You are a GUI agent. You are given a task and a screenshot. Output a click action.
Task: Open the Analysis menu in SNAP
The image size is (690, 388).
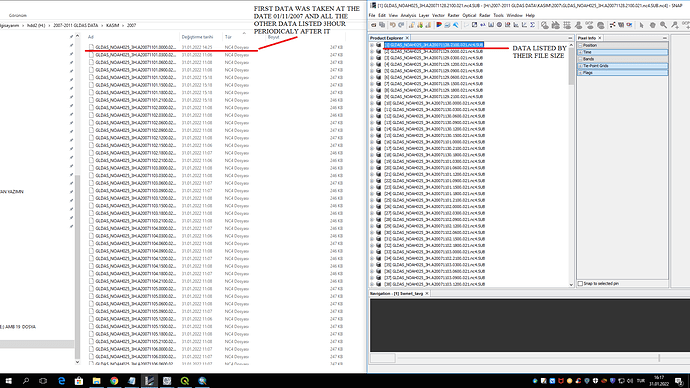[x=408, y=15]
